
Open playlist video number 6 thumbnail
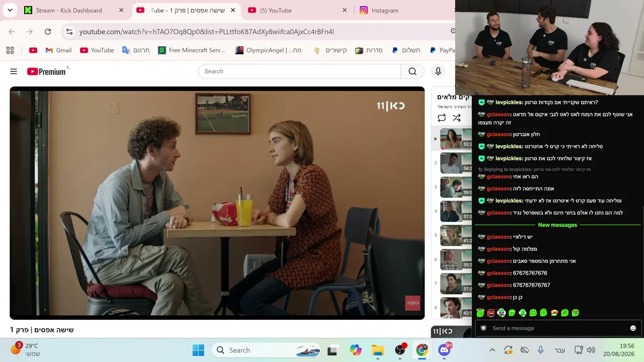click(x=456, y=259)
